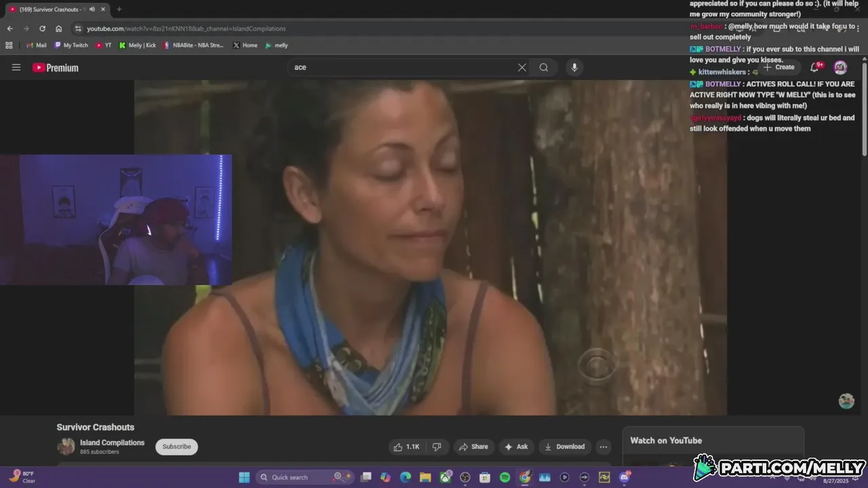Click the giriyymissyayd chat message
This screenshot has height=488, width=868.
pos(773,123)
